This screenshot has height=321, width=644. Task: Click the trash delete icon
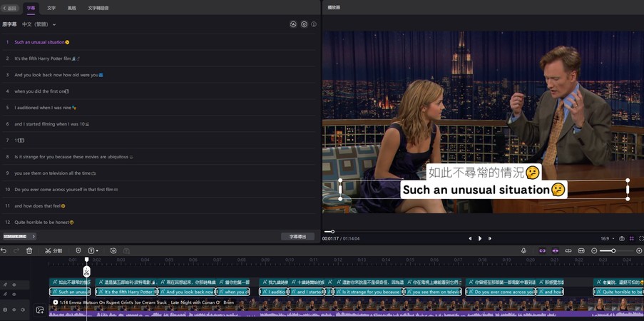click(29, 250)
